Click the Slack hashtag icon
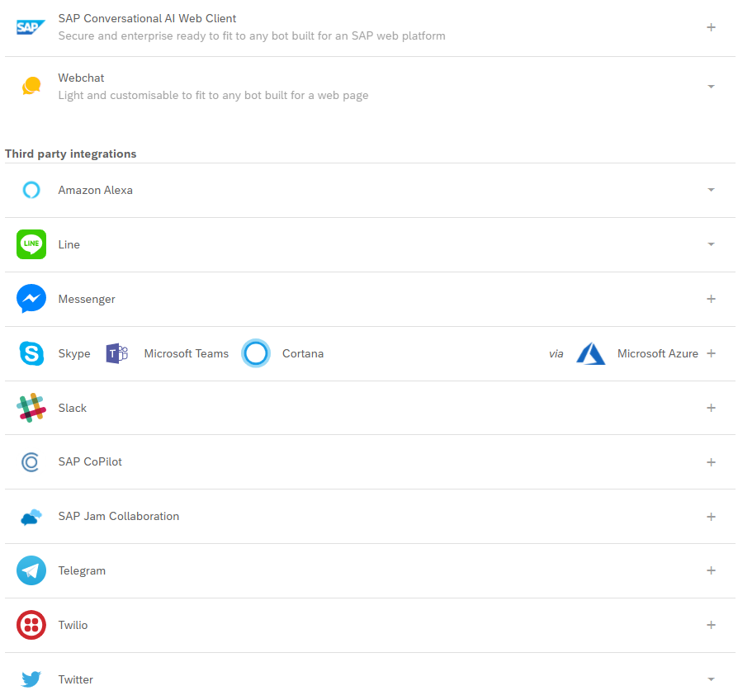The image size is (738, 700). pos(31,408)
